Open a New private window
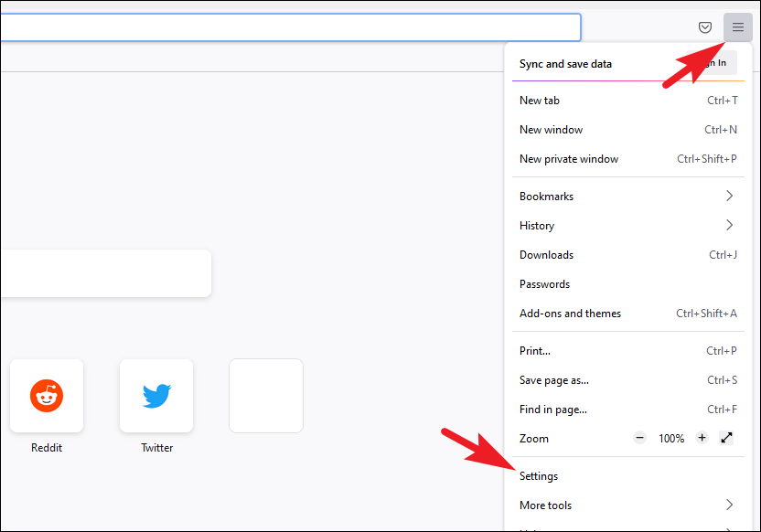761x532 pixels. pyautogui.click(x=568, y=158)
